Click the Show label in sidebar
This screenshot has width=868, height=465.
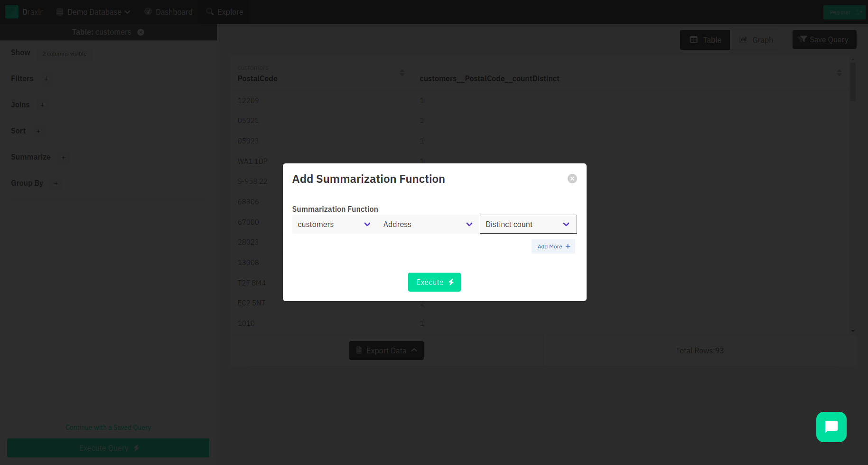point(20,53)
